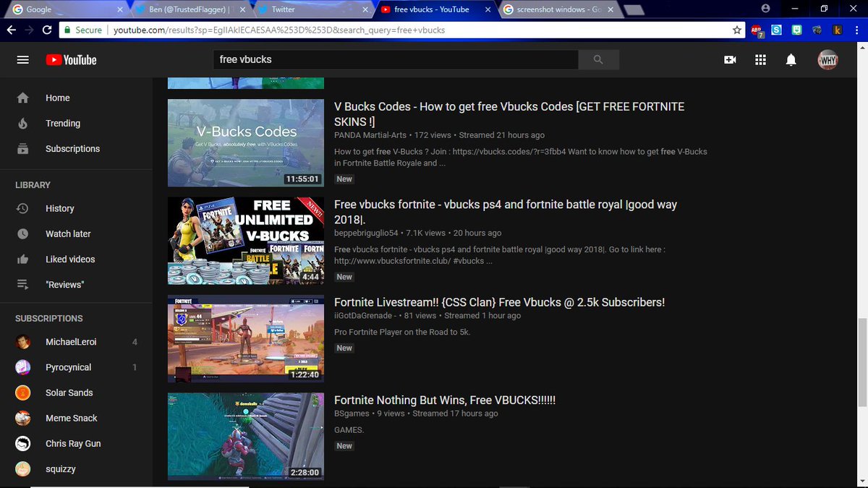Open BSgames channel
868x488 pixels.
click(x=352, y=414)
